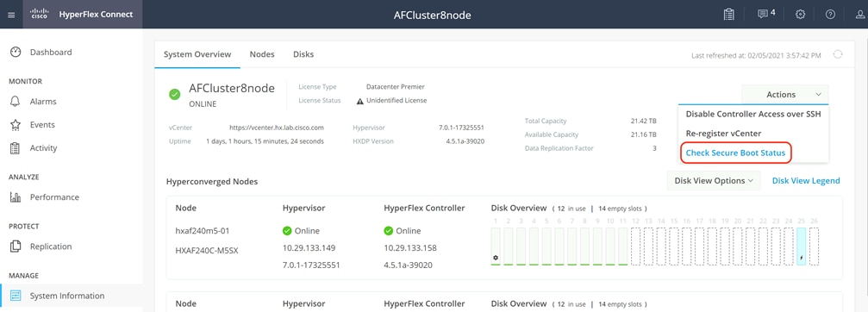Open the Disk View Legend link
868x312 pixels.
tap(806, 180)
